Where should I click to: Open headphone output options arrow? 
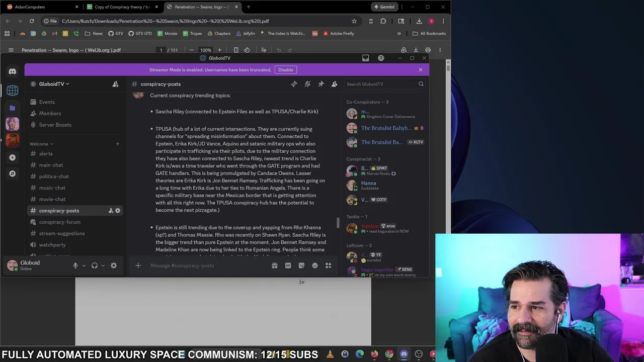[x=103, y=265]
